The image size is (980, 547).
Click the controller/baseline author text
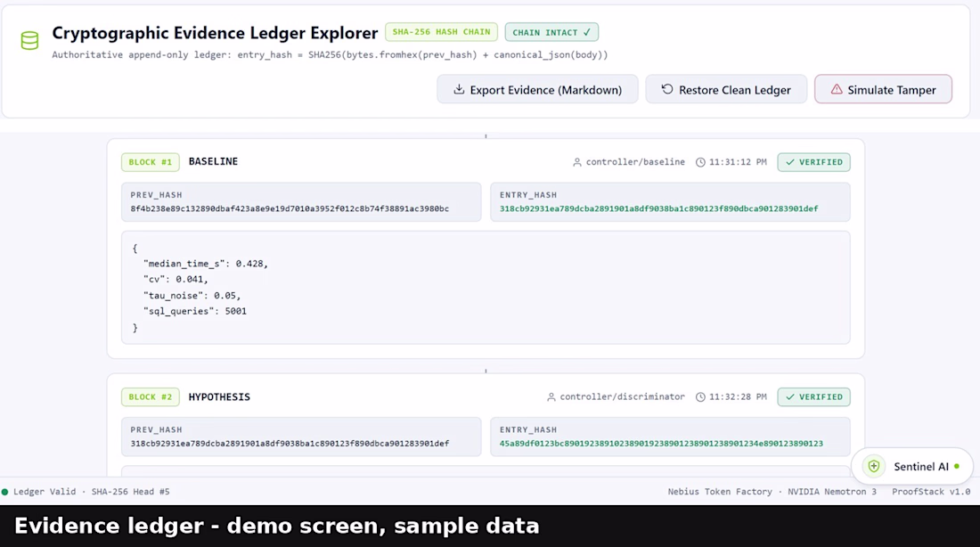tap(635, 162)
